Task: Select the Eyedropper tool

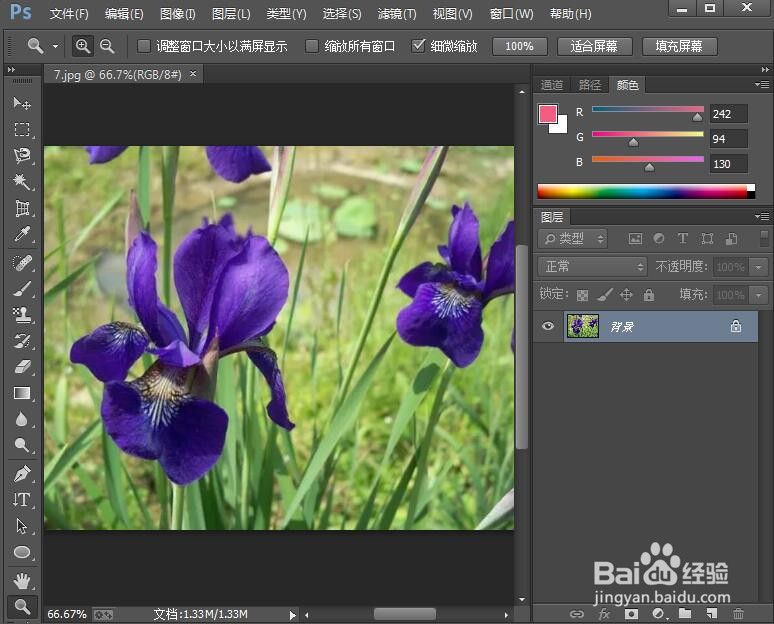Action: [22, 234]
